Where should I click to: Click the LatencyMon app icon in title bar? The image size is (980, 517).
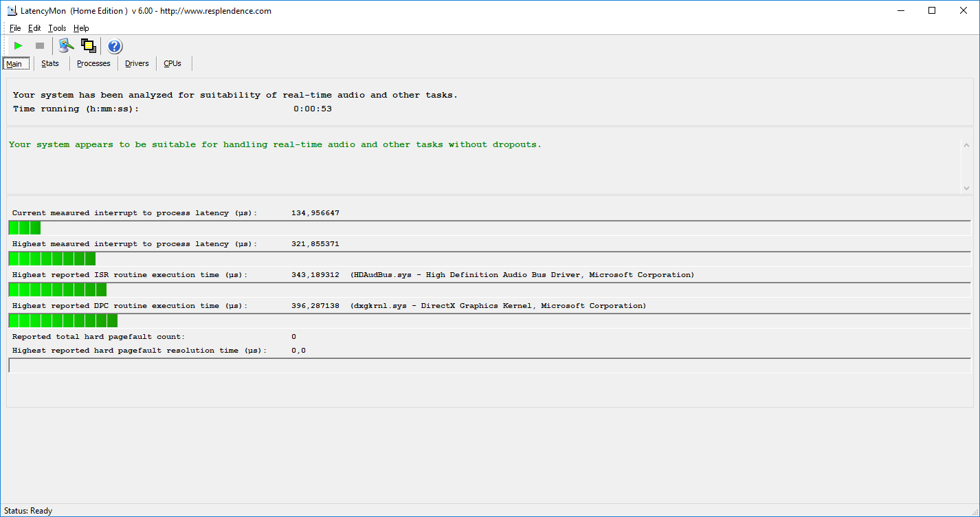12,11
